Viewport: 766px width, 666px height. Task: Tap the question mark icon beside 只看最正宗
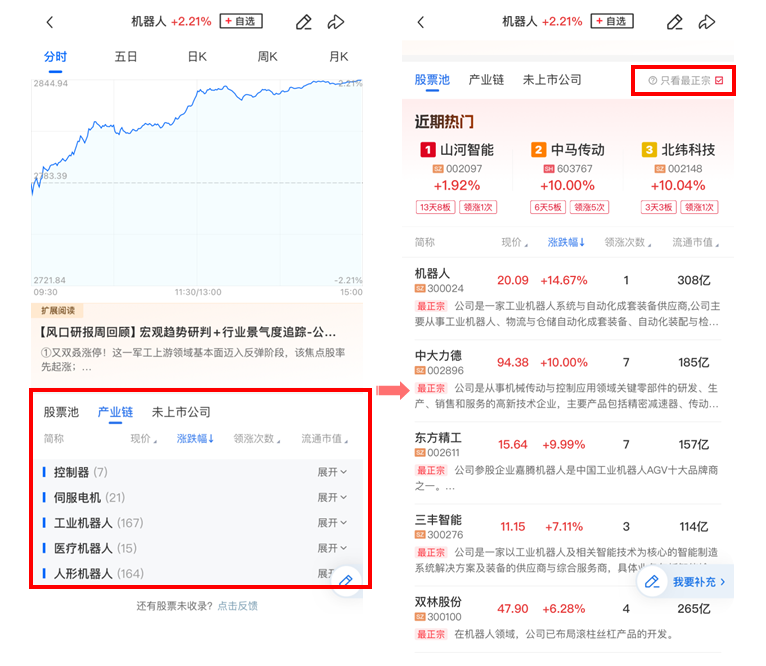[653, 81]
